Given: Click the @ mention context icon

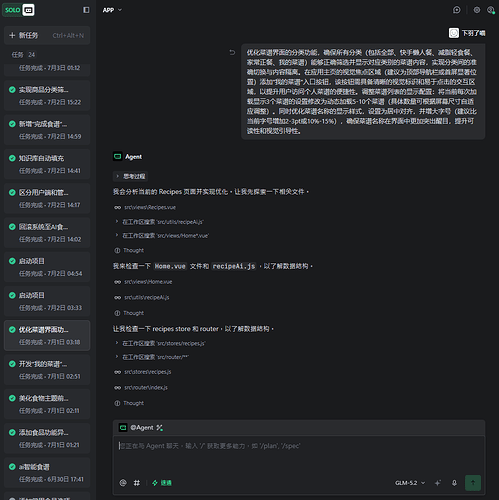Looking at the screenshot, I should pos(123,483).
